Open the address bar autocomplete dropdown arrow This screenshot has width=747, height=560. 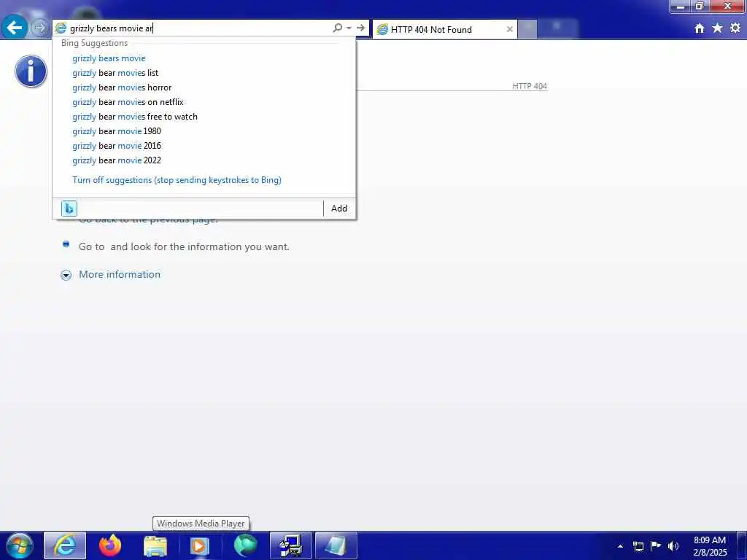349,28
